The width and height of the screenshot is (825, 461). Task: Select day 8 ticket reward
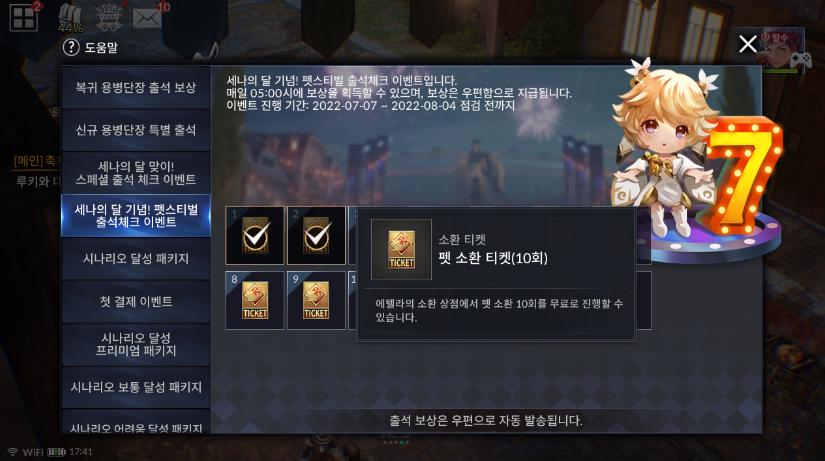(x=255, y=300)
